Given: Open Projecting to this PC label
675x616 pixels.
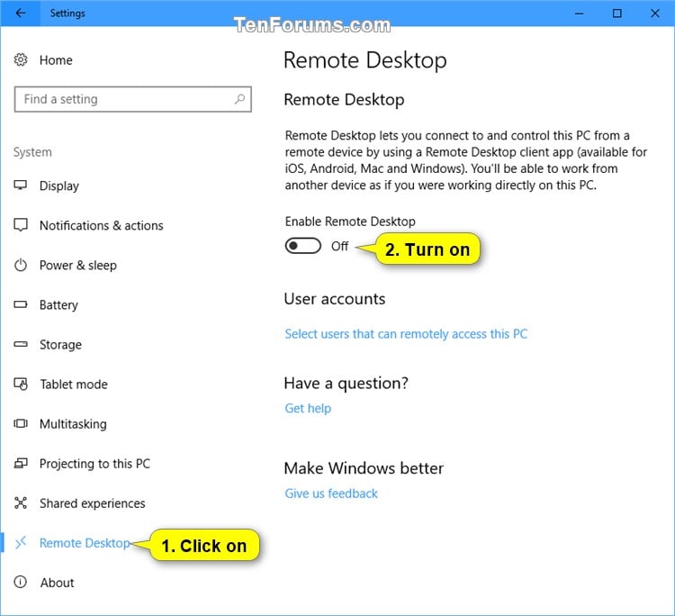Looking at the screenshot, I should [x=94, y=464].
